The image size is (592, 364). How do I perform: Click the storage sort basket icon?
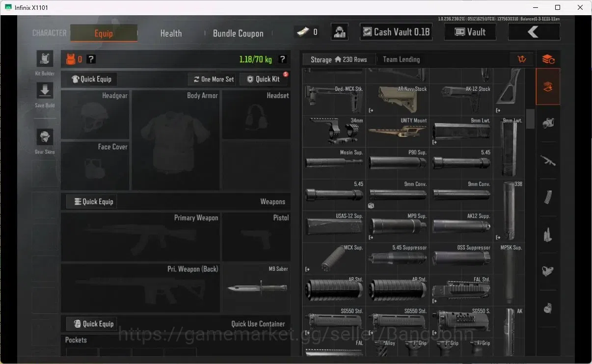[521, 59]
